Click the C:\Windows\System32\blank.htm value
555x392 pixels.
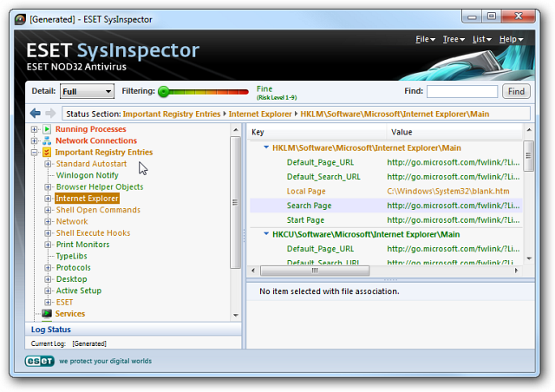pyautogui.click(x=448, y=191)
